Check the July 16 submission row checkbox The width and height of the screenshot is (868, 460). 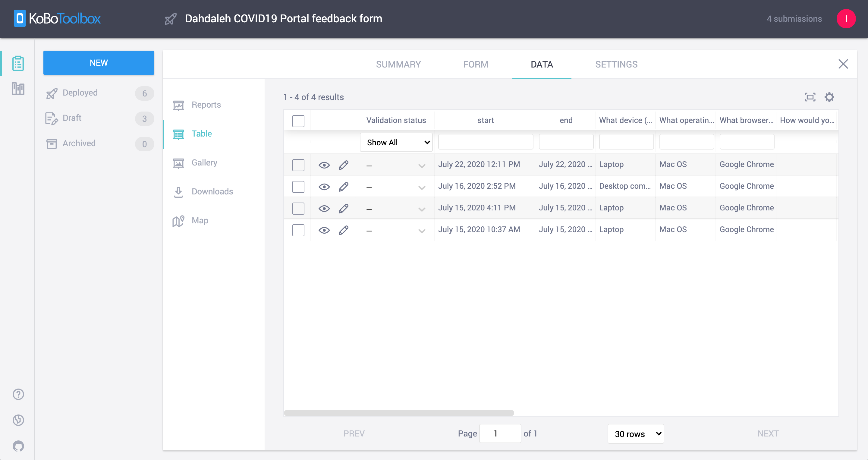[x=298, y=186]
